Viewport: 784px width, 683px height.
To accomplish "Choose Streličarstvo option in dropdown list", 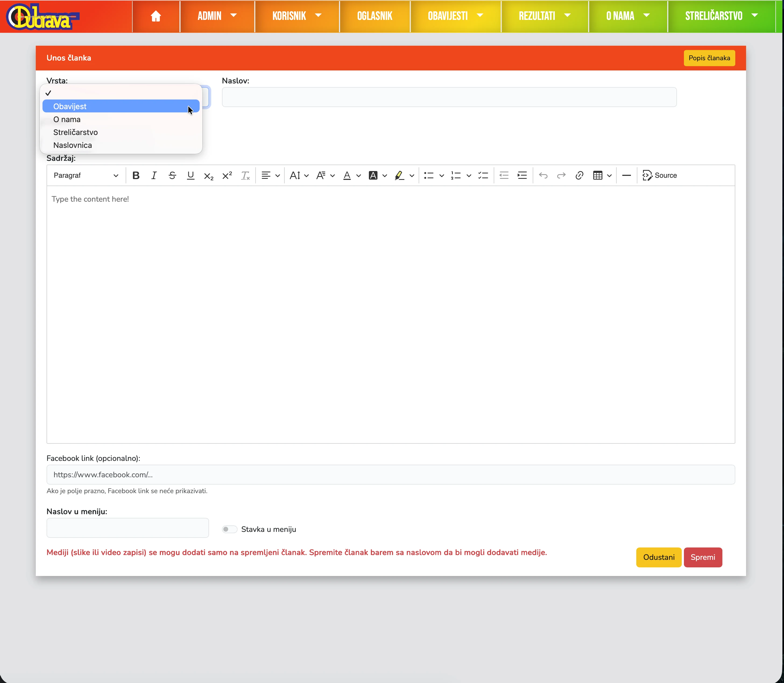I will click(x=76, y=132).
